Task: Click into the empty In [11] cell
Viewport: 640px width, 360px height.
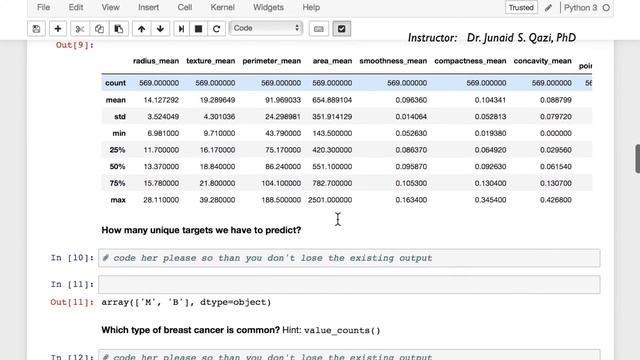Action: pos(349,284)
